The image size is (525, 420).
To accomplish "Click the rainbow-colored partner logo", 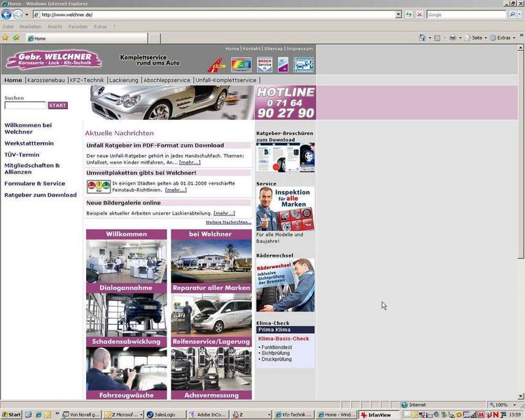I will tap(241, 64).
